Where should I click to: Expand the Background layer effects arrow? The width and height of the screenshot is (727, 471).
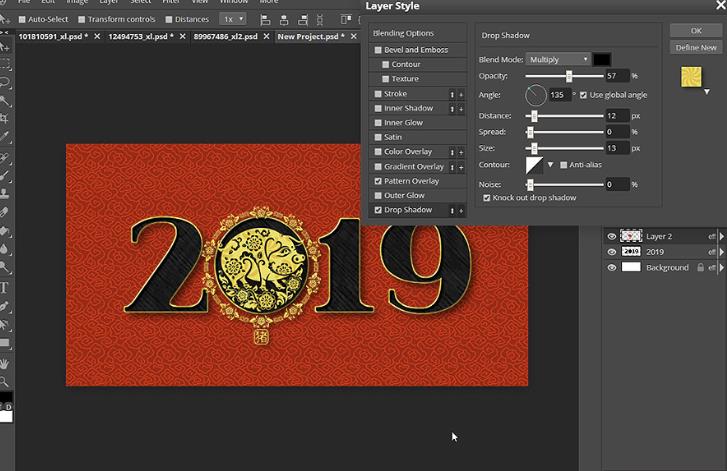[x=722, y=267]
